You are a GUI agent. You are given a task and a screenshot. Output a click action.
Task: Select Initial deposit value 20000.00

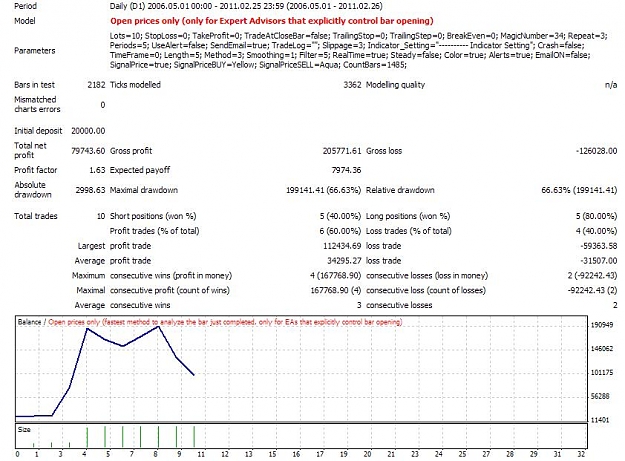(88, 131)
